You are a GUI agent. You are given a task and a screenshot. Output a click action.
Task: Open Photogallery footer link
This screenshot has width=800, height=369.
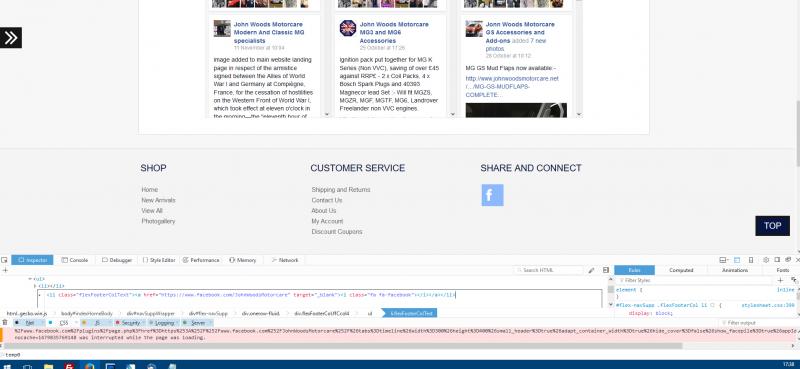158,221
